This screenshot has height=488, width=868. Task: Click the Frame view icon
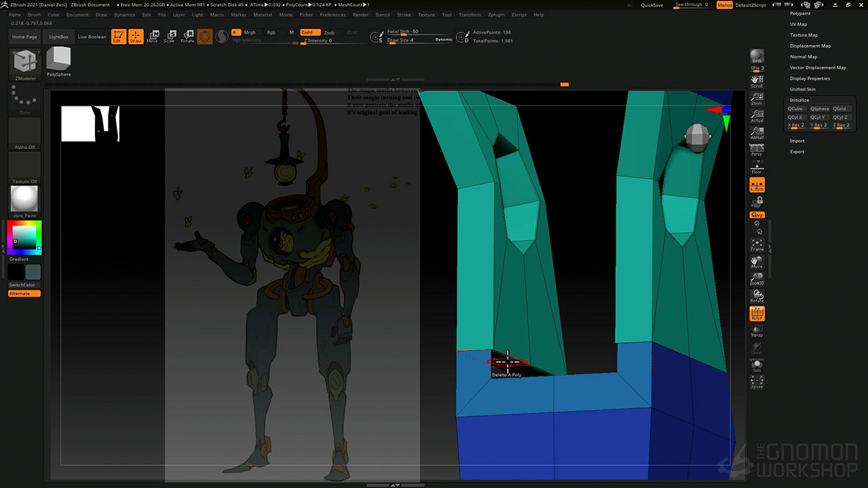(757, 245)
